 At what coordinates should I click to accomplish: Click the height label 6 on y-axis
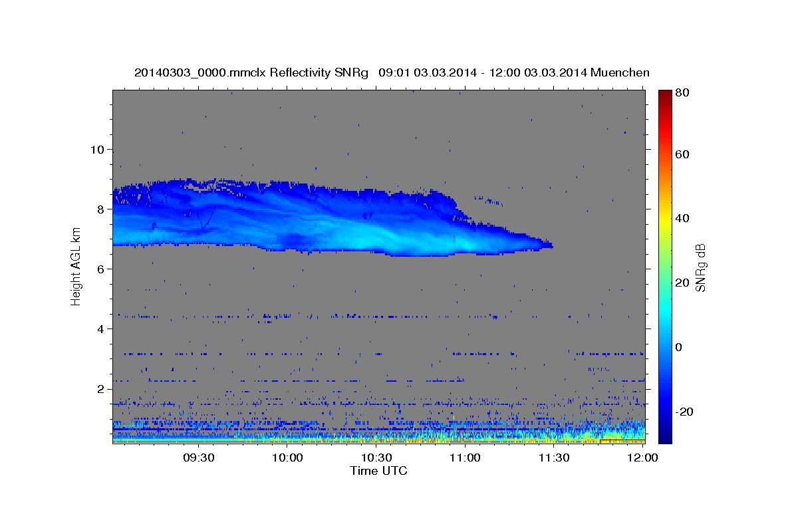click(x=99, y=269)
